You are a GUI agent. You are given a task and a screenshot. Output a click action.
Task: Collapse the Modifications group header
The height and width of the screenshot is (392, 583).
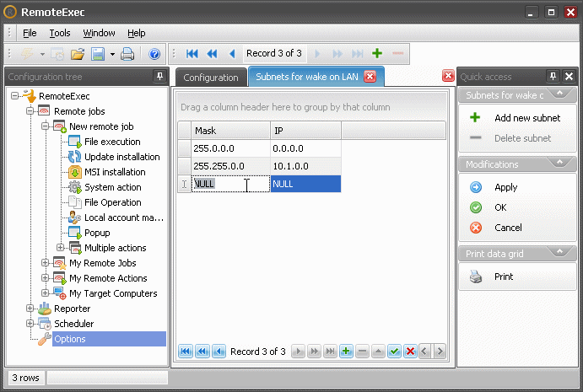[559, 164]
